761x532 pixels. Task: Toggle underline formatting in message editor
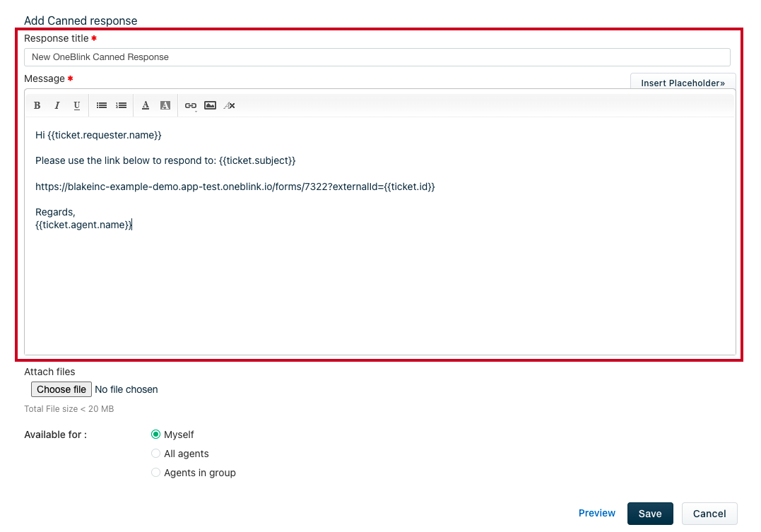click(x=77, y=105)
